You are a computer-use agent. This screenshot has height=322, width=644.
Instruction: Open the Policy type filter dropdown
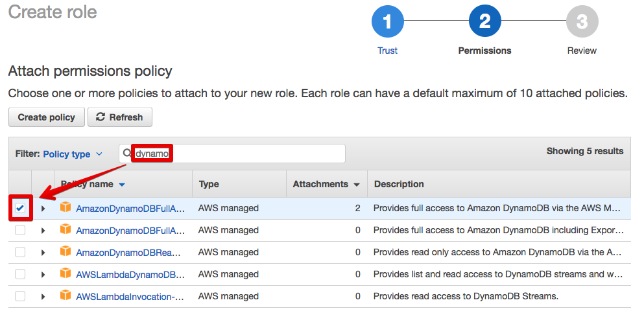tap(72, 154)
